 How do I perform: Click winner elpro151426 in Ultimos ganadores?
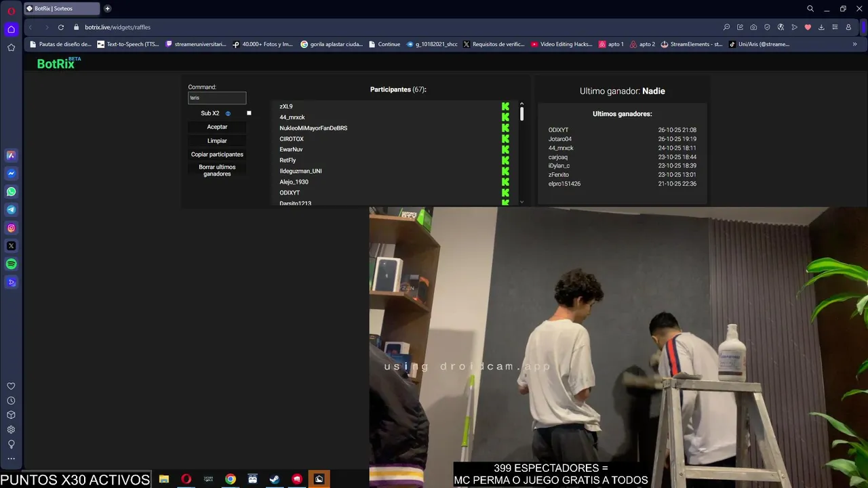[564, 184]
